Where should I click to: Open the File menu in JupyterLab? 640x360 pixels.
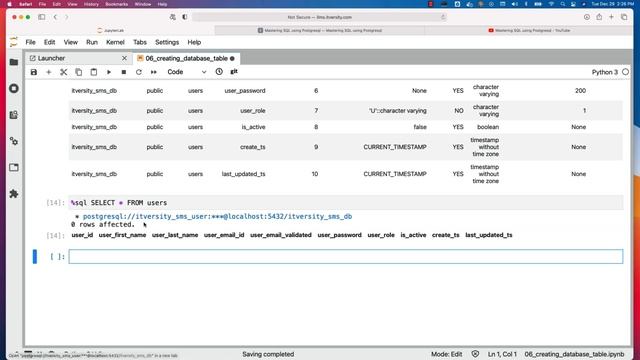coord(31,42)
